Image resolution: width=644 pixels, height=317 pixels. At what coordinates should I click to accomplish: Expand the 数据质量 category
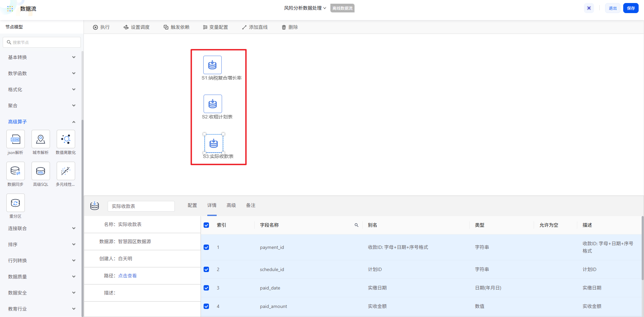click(x=42, y=277)
